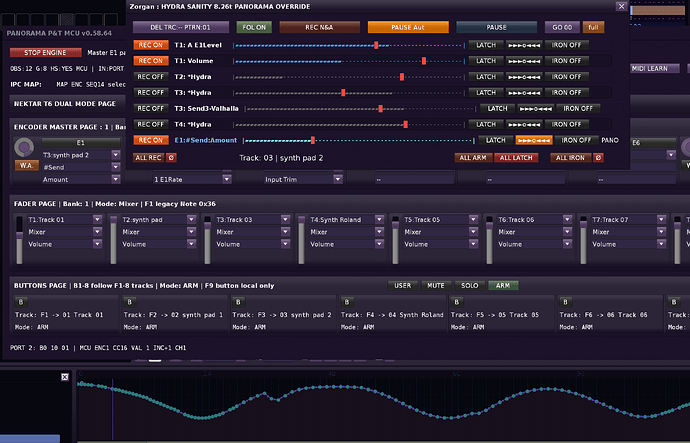Image resolution: width=690 pixels, height=443 pixels.
Task: Toggle REC ON for T1: A E1Level
Action: pos(150,45)
